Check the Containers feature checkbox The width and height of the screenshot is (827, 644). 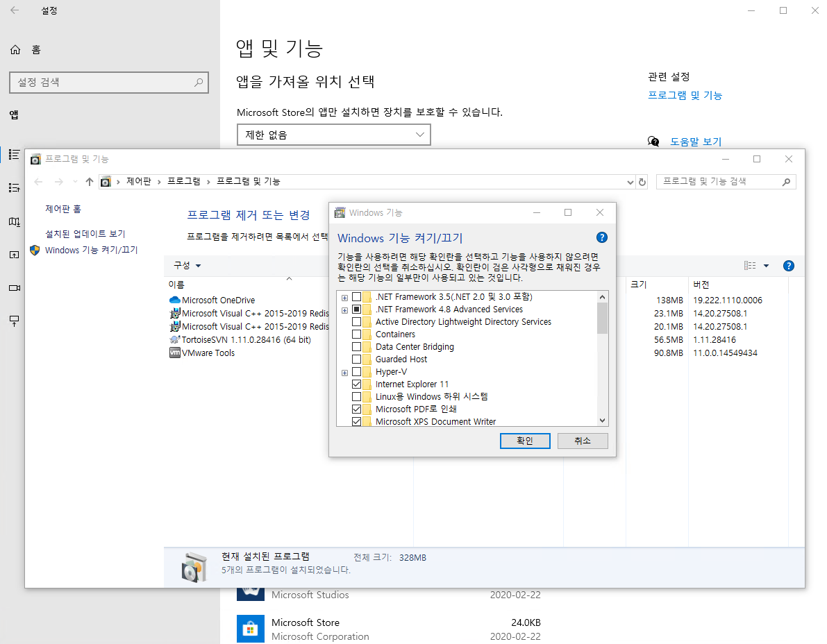(x=356, y=334)
